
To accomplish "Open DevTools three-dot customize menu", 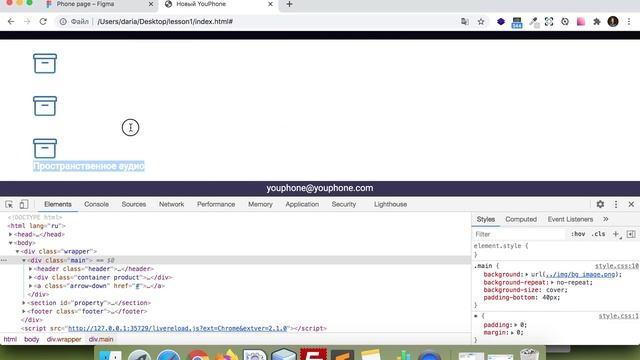I will point(616,204).
